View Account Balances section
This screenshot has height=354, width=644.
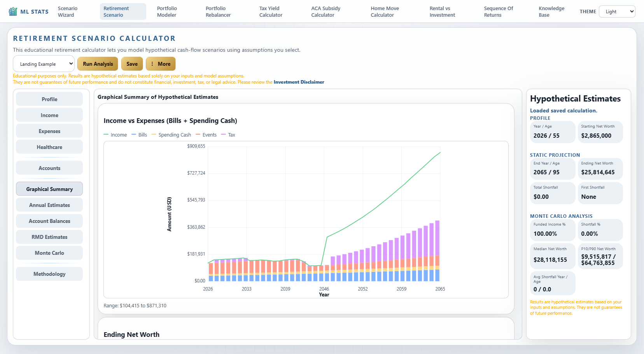[49, 221]
